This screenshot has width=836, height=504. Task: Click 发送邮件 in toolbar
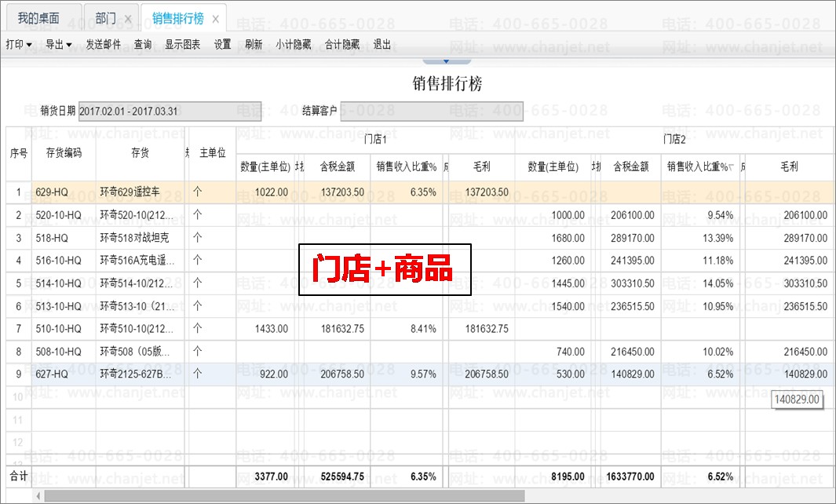104,44
